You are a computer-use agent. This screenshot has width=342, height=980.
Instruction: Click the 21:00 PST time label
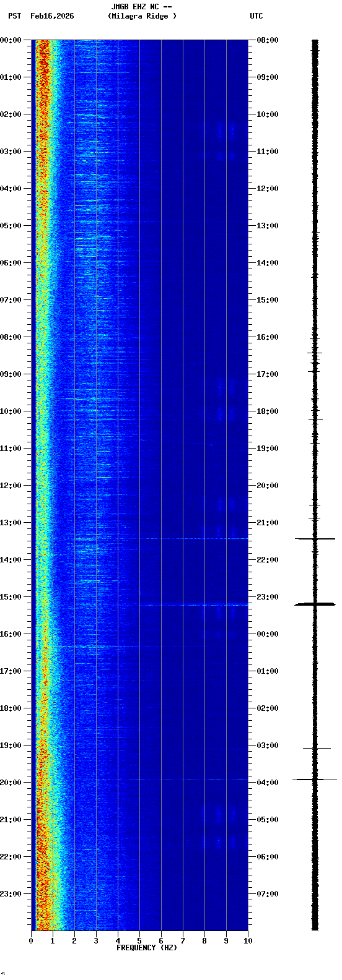11,820
